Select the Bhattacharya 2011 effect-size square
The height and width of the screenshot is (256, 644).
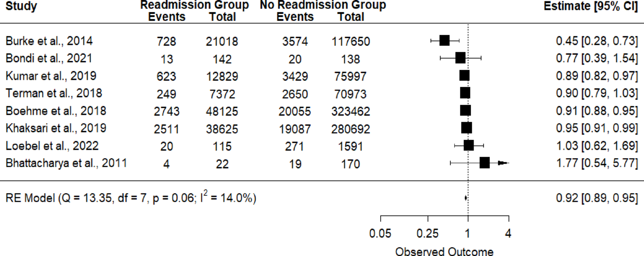484,163
